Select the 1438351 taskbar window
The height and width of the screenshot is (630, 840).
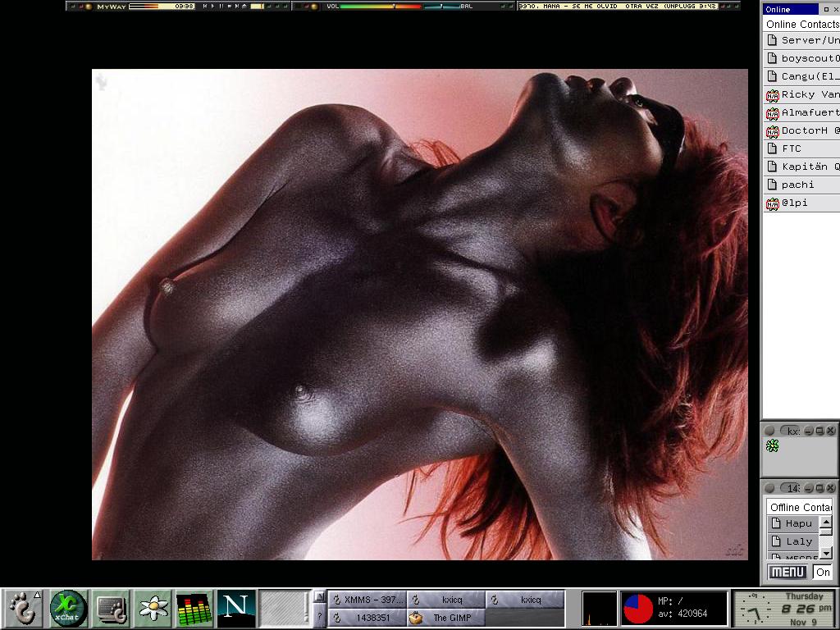tap(367, 618)
